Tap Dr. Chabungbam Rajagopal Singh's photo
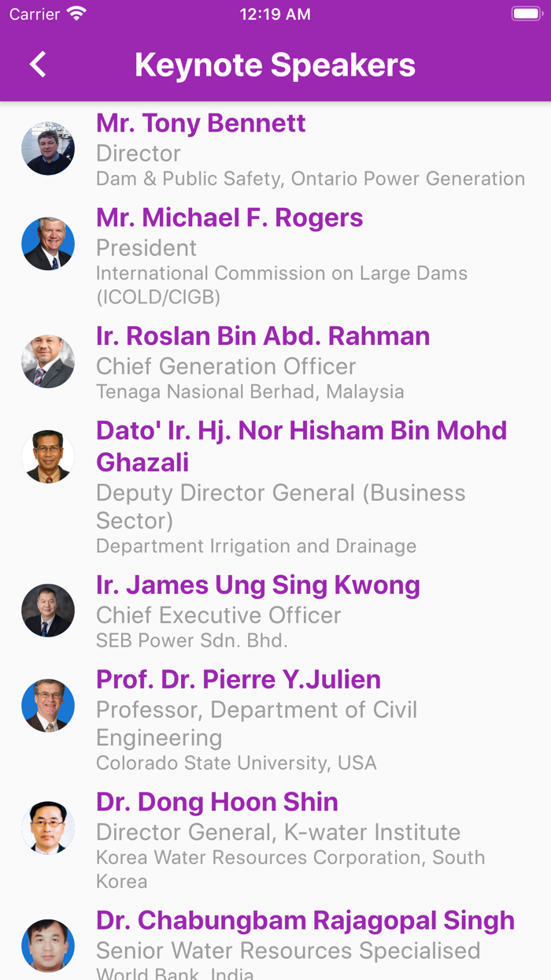Screen dimensions: 551x980 point(48,946)
